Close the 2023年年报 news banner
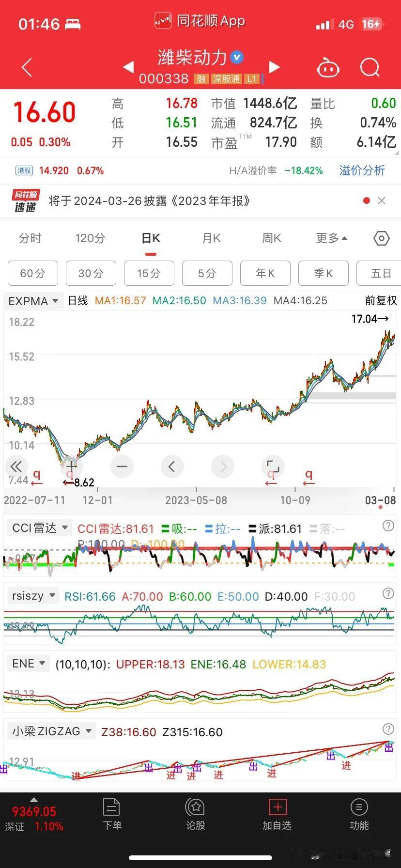The image size is (401, 868). 382,201
